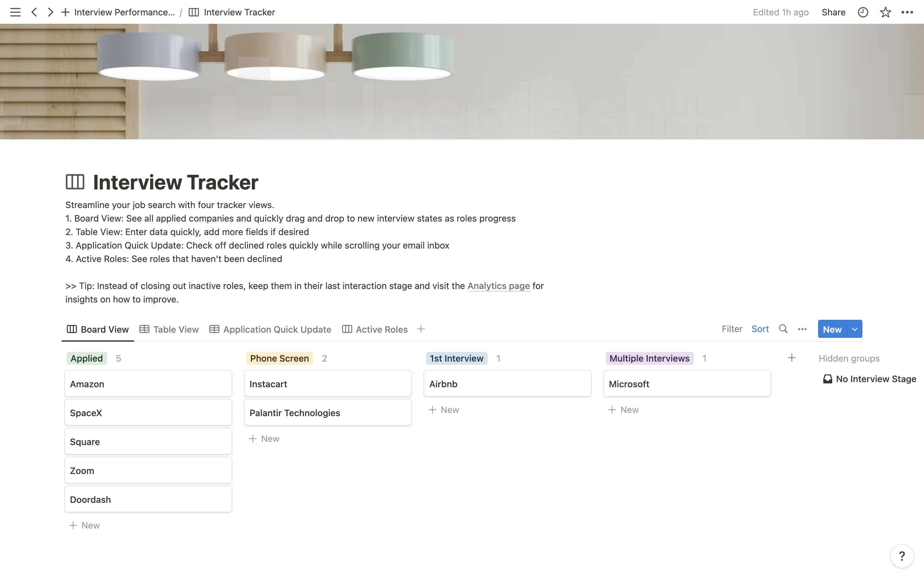
Task: View page history clock icon
Action: [863, 12]
